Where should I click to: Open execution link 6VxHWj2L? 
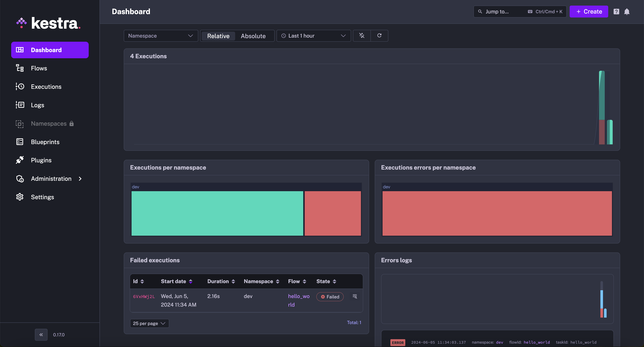pyautogui.click(x=144, y=297)
